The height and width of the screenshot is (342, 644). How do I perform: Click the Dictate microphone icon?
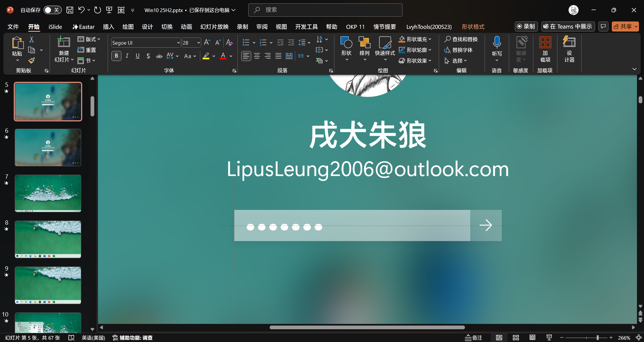point(497,43)
